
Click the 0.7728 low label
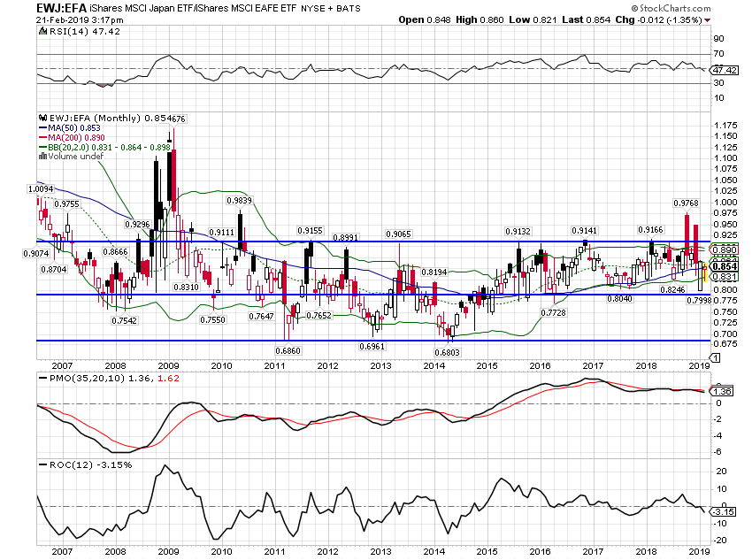pos(554,312)
